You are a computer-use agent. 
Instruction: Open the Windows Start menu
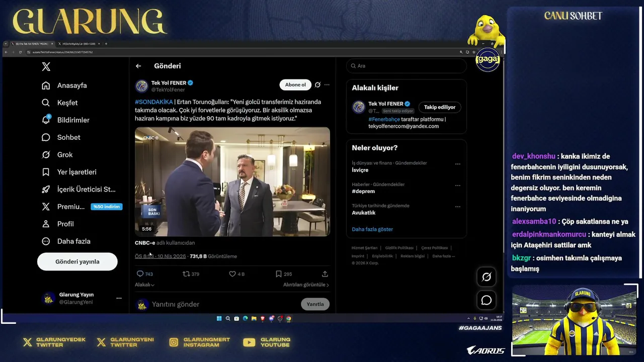click(x=219, y=318)
